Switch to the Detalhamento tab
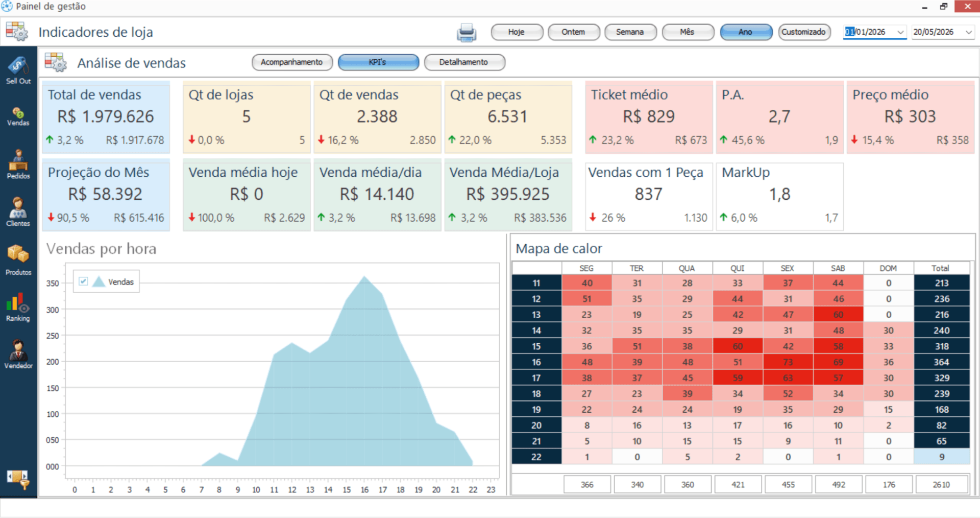The image size is (980, 518). pyautogui.click(x=464, y=62)
